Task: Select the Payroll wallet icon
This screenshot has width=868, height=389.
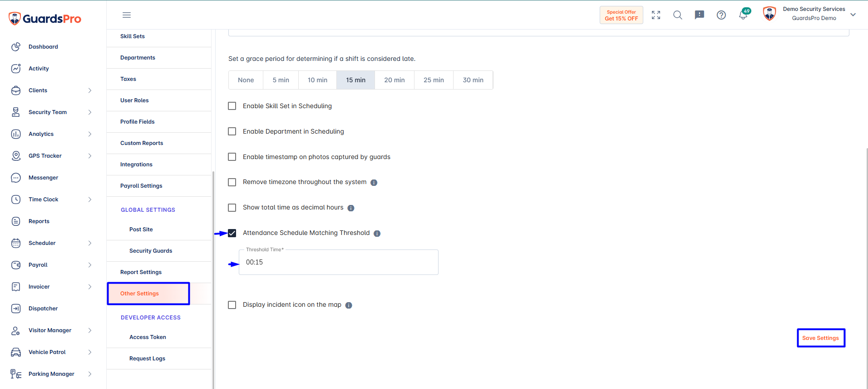Action: pyautogui.click(x=16, y=265)
